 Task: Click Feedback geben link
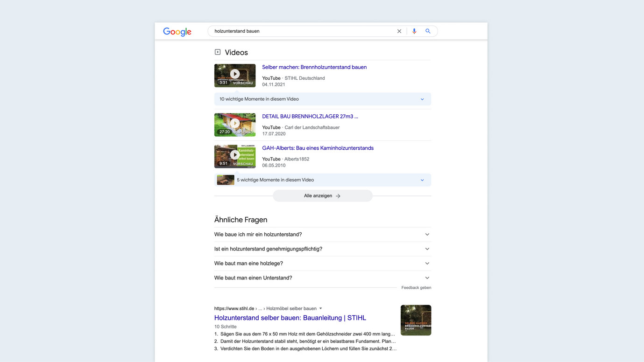point(416,288)
